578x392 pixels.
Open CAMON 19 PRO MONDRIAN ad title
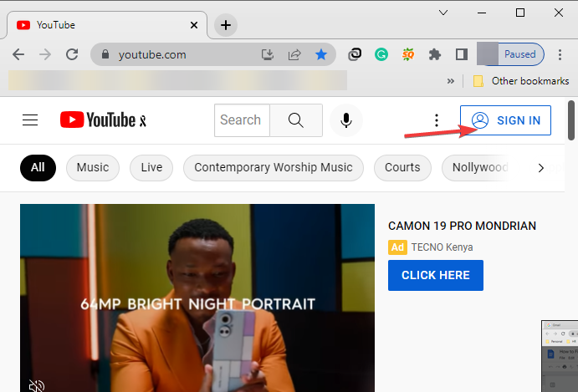[x=462, y=226]
